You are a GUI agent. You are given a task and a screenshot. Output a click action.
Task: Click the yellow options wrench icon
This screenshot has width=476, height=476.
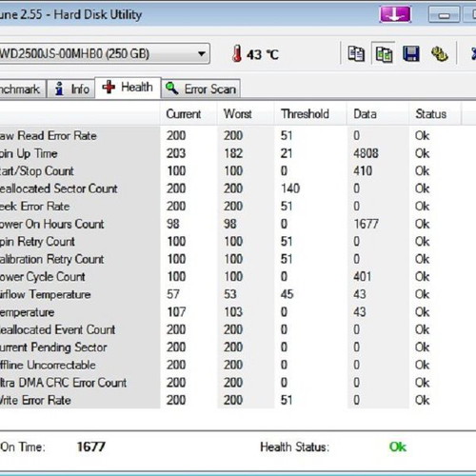tap(439, 53)
